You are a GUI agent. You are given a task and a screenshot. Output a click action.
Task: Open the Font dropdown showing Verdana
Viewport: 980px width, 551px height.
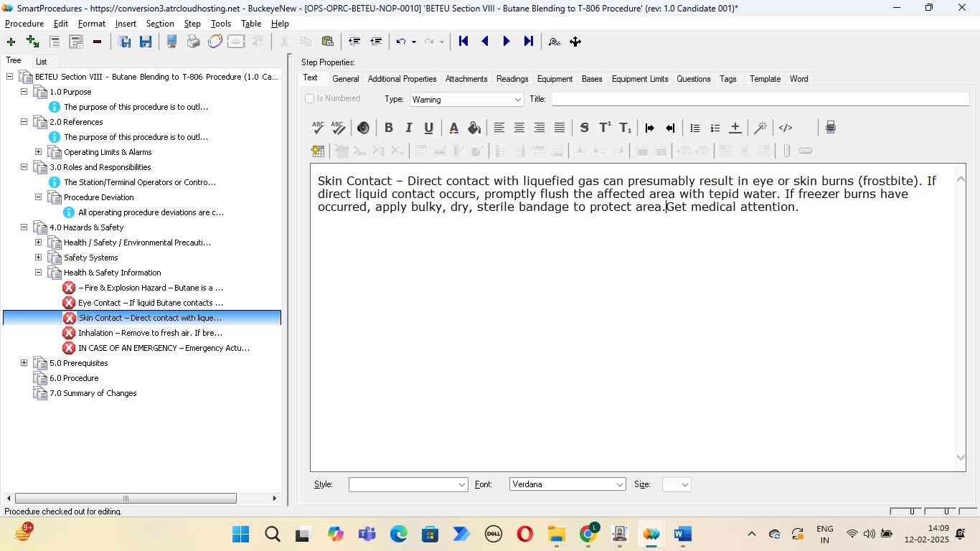(620, 485)
